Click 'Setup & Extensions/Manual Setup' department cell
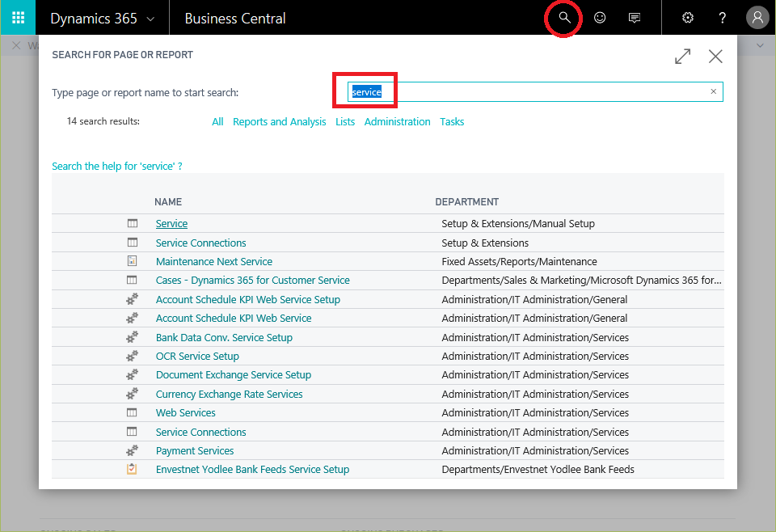 click(518, 224)
